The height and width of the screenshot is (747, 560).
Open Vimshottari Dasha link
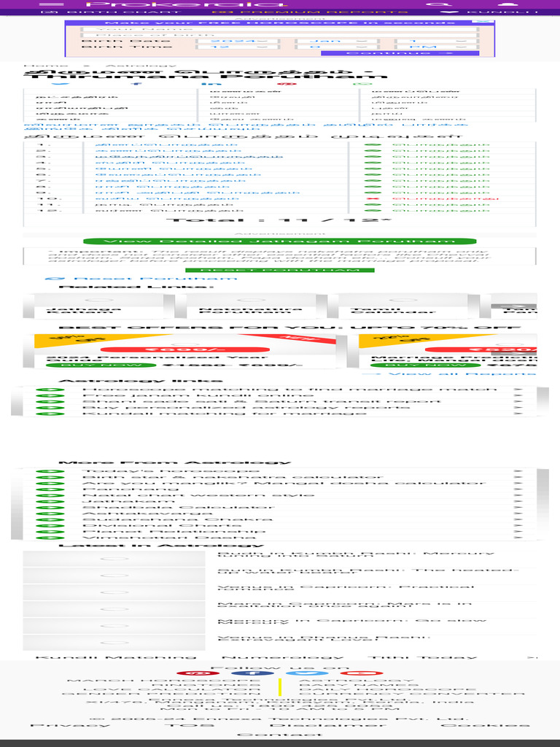pyautogui.click(x=169, y=538)
